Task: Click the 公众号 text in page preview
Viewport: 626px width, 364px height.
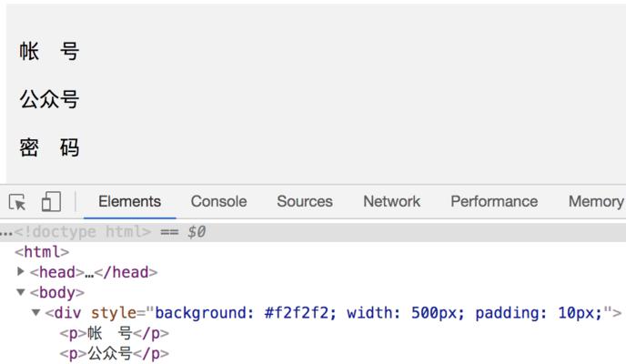Action: click(x=49, y=99)
